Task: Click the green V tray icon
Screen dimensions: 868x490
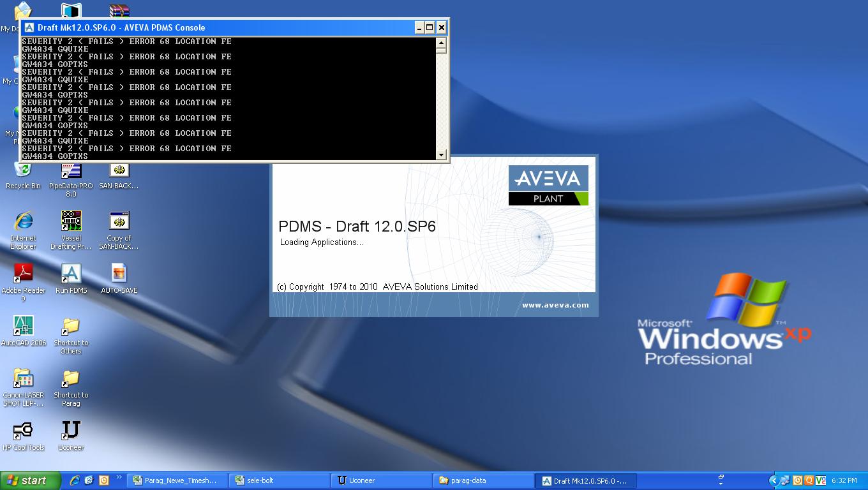Action: coord(821,480)
